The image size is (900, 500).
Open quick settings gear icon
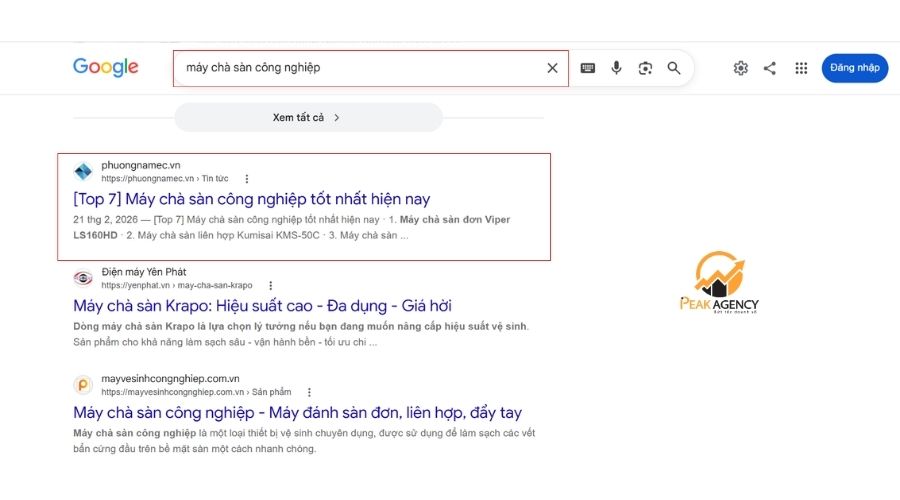(x=740, y=68)
